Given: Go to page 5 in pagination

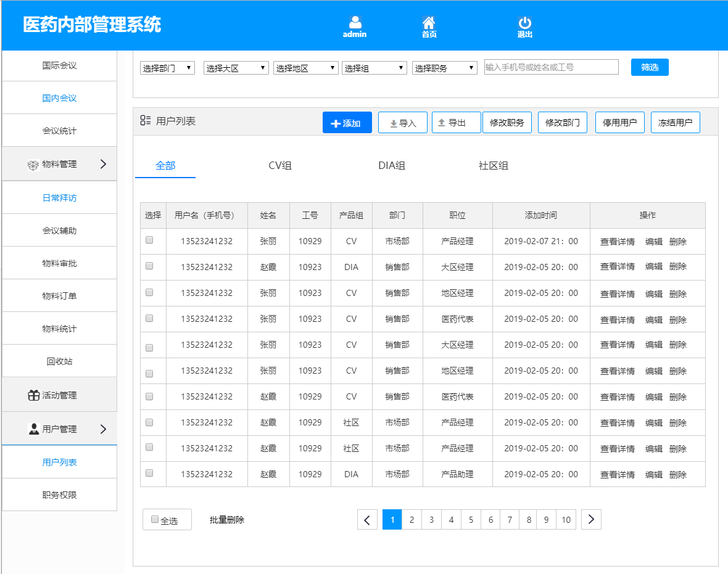Looking at the screenshot, I should coord(471,519).
